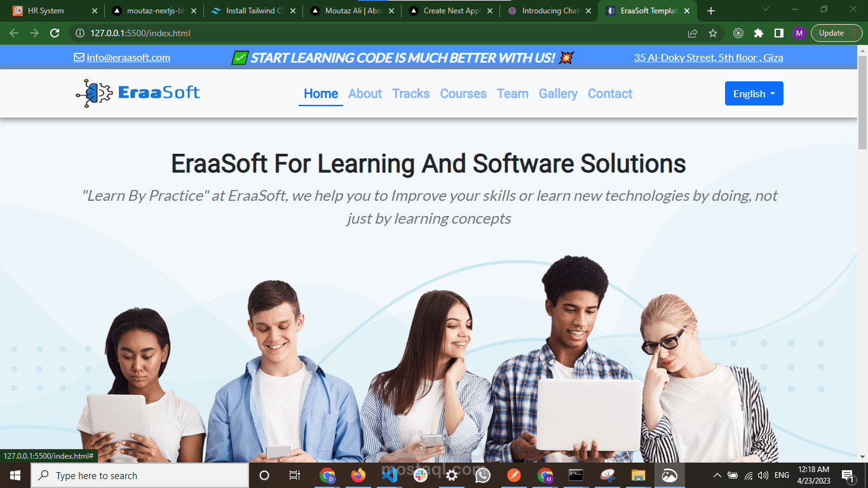The image size is (868, 488).
Task: Click the hero heading EraaSoft For Learning
Action: coord(428,164)
